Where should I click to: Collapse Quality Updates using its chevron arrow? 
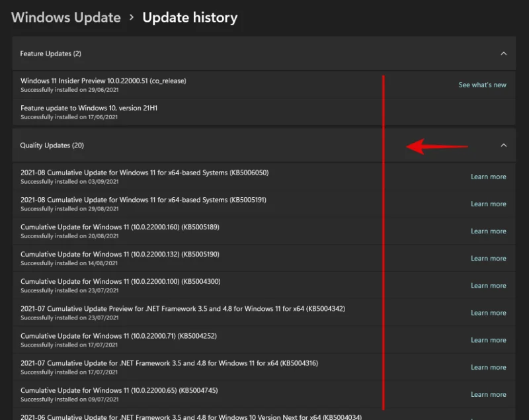pos(503,146)
